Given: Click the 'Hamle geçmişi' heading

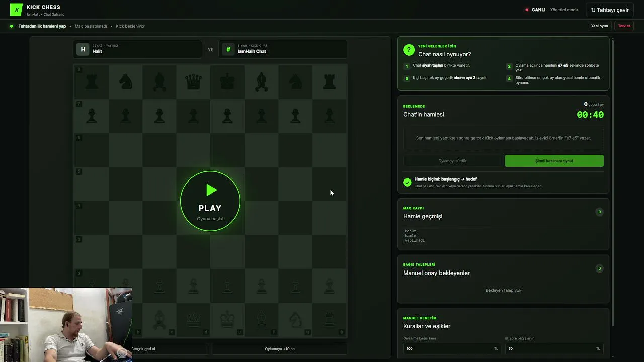Looking at the screenshot, I should (423, 216).
